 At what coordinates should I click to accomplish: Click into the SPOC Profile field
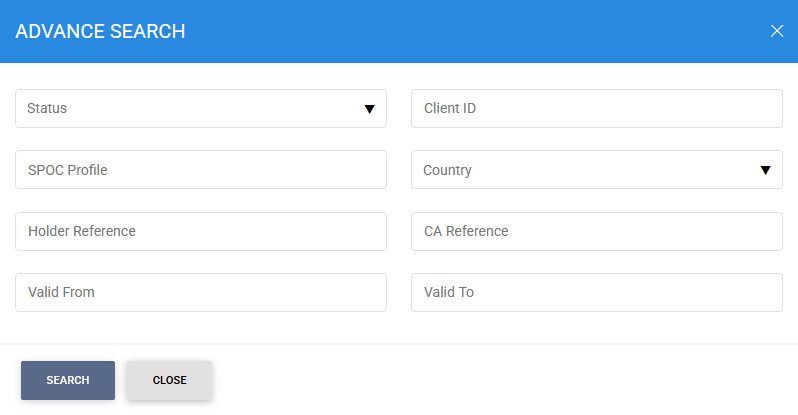(201, 170)
